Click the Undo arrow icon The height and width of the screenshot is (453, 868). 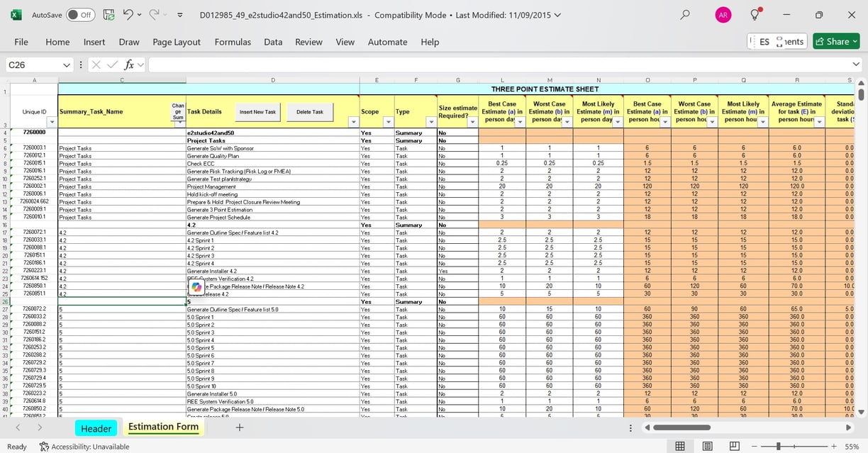coord(128,14)
